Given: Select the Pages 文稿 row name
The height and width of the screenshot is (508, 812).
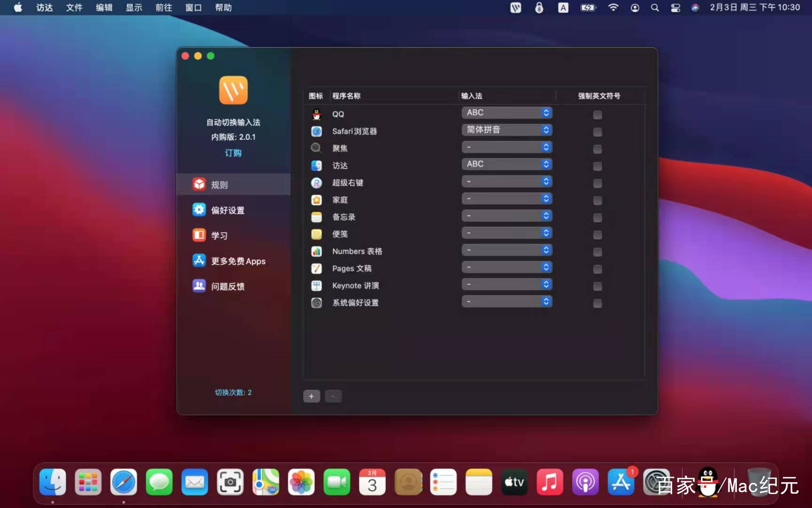Looking at the screenshot, I should [351, 269].
